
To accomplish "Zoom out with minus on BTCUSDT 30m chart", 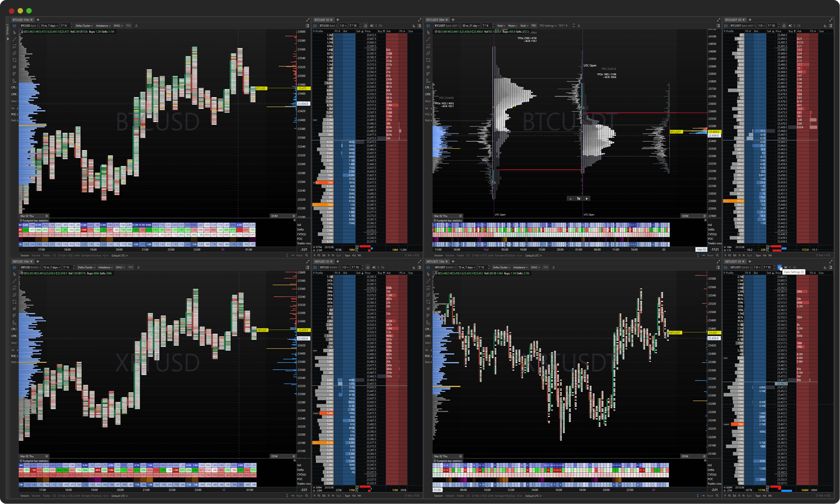I will (x=571, y=199).
